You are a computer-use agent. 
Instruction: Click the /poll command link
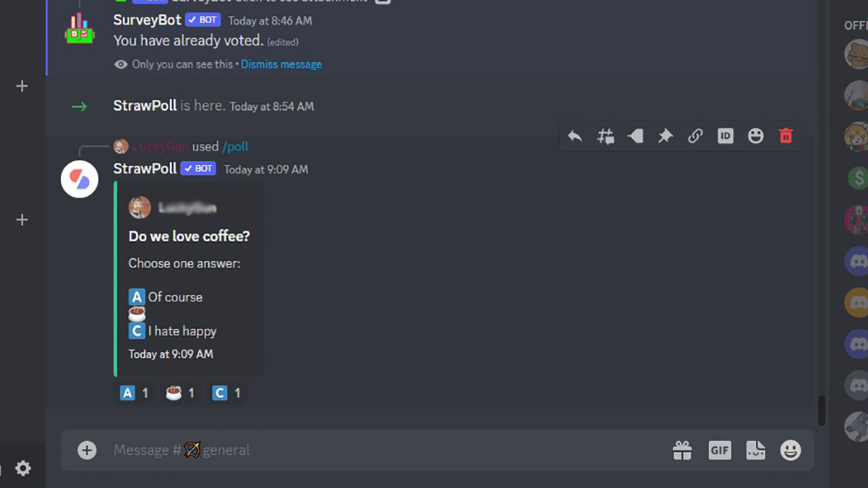pos(235,147)
